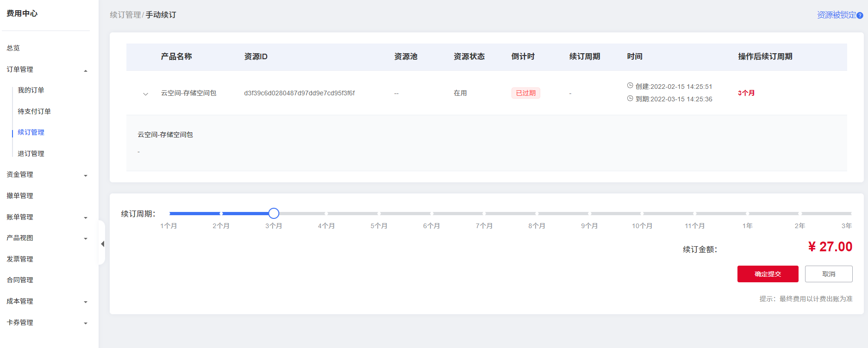
Task: Expand the 资金管理 menu section
Action: tap(85, 175)
